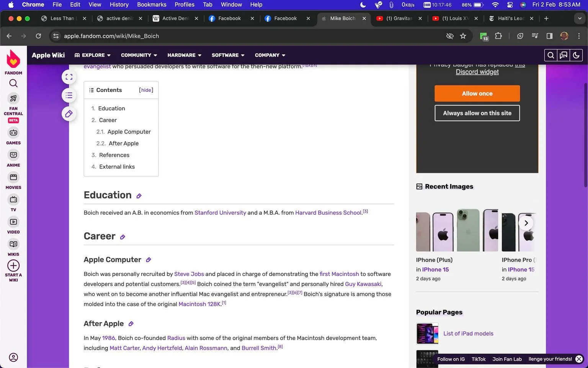
Task: Switch to the Active Denial Wikipedia tab
Action: point(176,18)
